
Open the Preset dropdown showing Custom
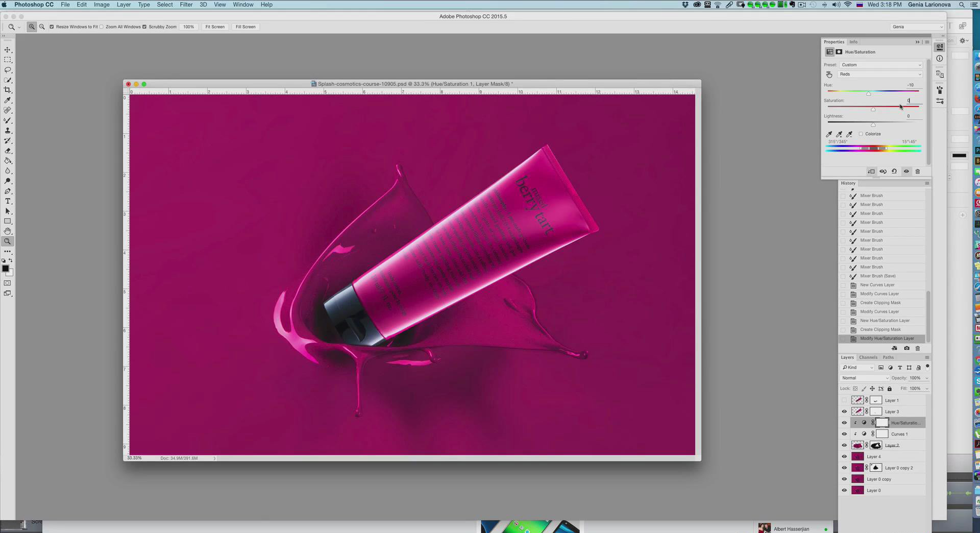881,65
